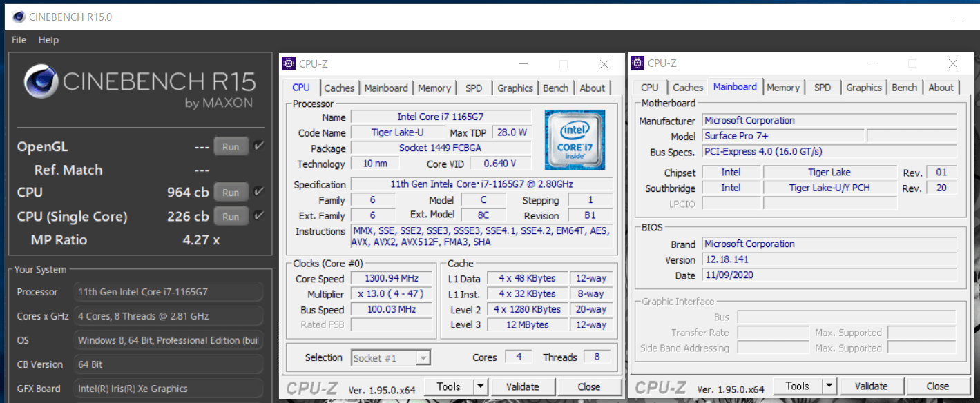
Task: Click the Name value Intel Core i7 1165G7
Action: pyautogui.click(x=441, y=117)
